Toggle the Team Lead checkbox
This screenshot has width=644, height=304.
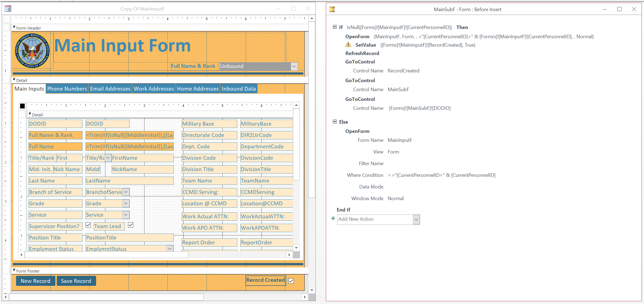[130, 225]
